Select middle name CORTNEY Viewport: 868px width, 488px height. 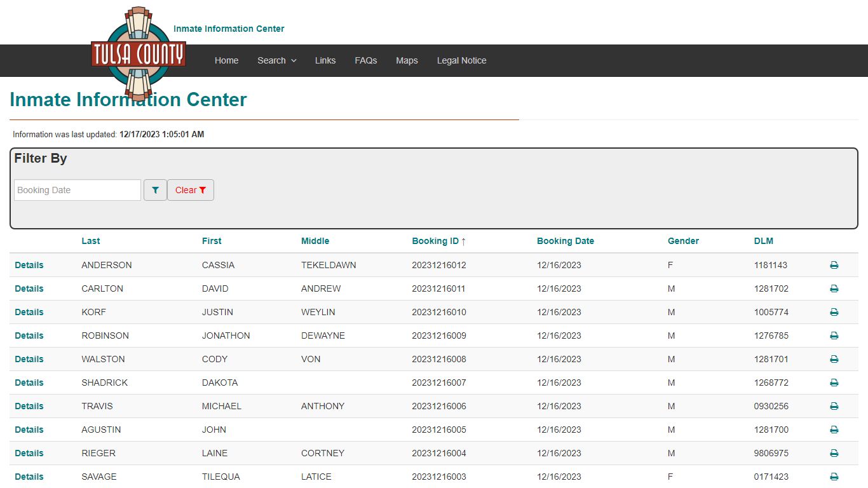point(323,453)
